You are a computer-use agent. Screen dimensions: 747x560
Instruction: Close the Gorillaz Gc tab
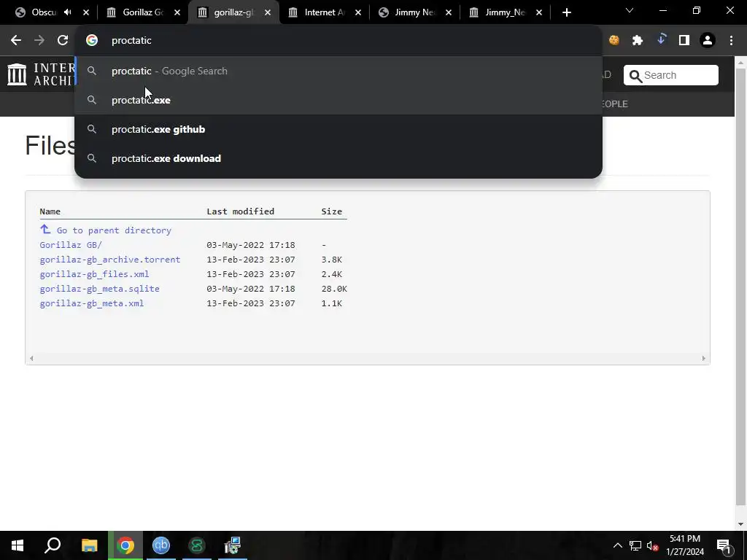(x=177, y=12)
